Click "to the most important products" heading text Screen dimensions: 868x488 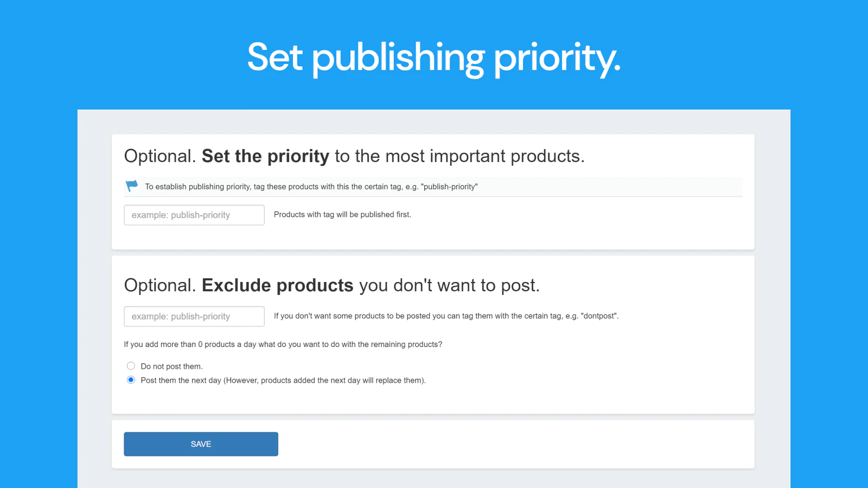click(459, 156)
